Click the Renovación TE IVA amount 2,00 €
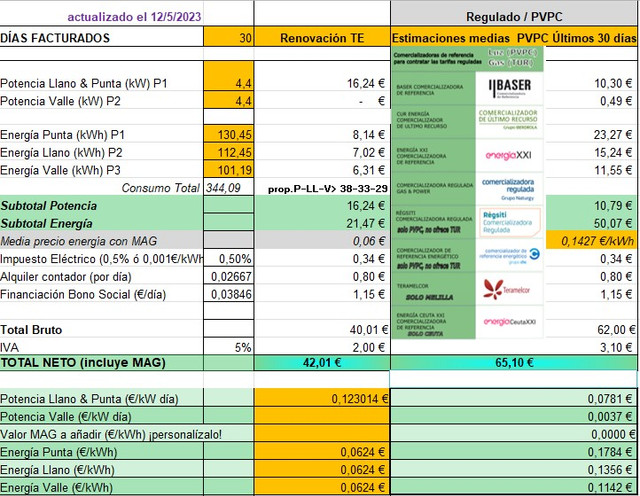This screenshot has height=496, width=640. 369,347
